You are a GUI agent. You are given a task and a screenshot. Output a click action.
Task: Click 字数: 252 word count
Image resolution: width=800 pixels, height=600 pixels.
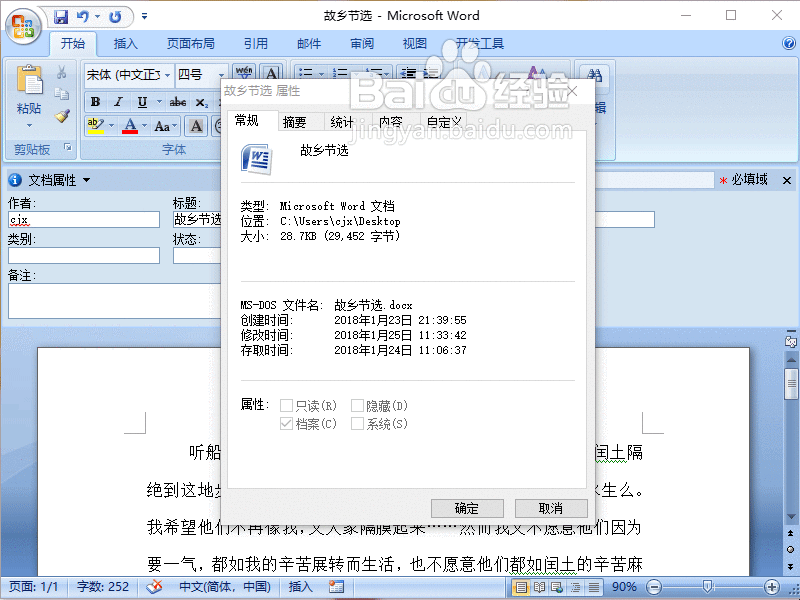103,587
